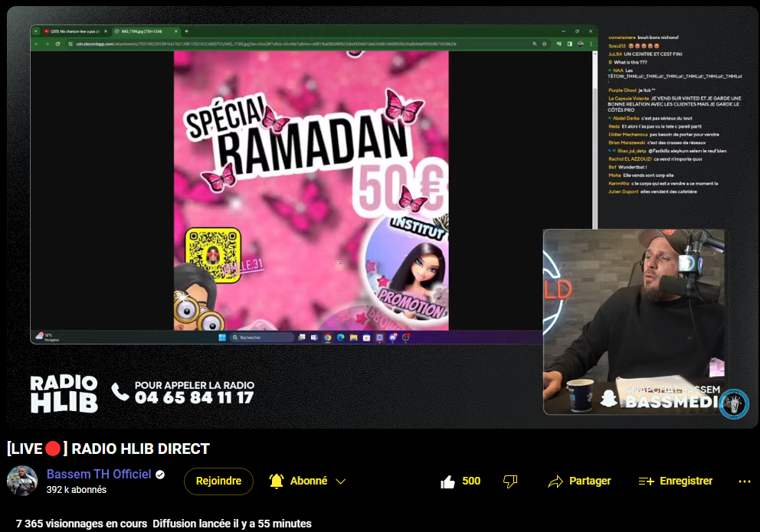Click the zoom magnifier in the address bar
760x532 pixels.
click(x=535, y=44)
